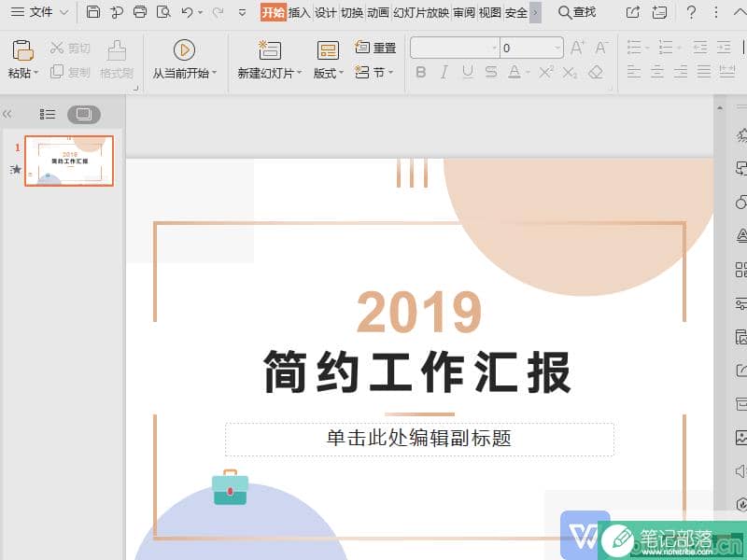Switch to the 设计 tab
This screenshot has width=747, height=560.
pos(325,12)
